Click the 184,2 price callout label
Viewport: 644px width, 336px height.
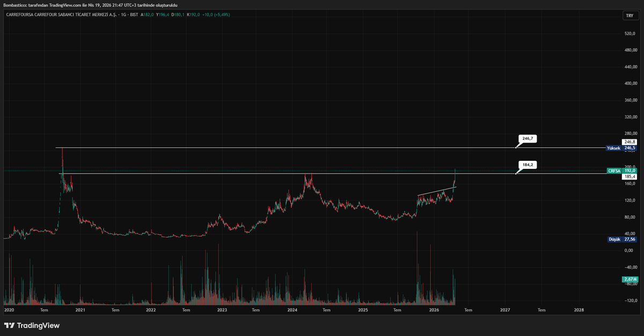528,165
